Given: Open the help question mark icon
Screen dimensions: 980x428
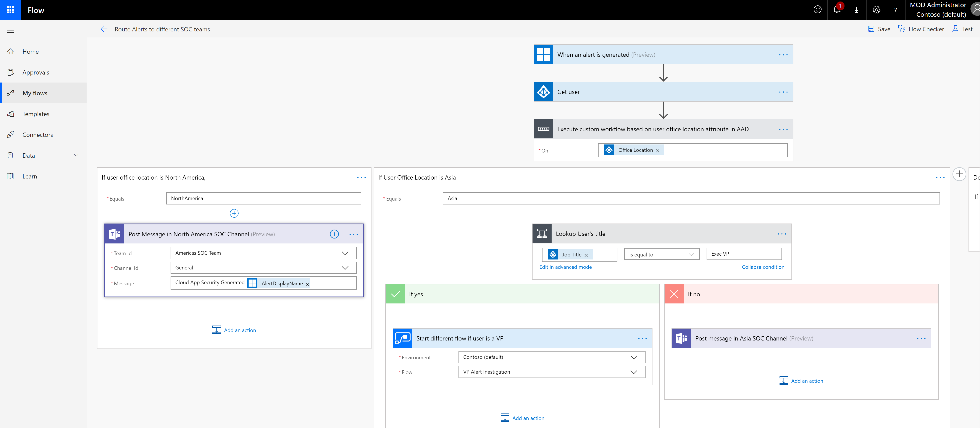Looking at the screenshot, I should point(896,10).
